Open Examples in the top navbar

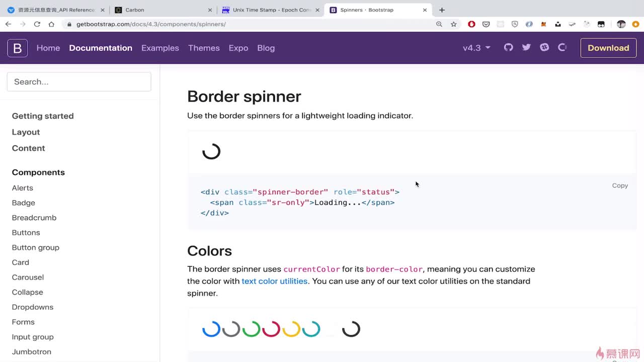(x=160, y=48)
